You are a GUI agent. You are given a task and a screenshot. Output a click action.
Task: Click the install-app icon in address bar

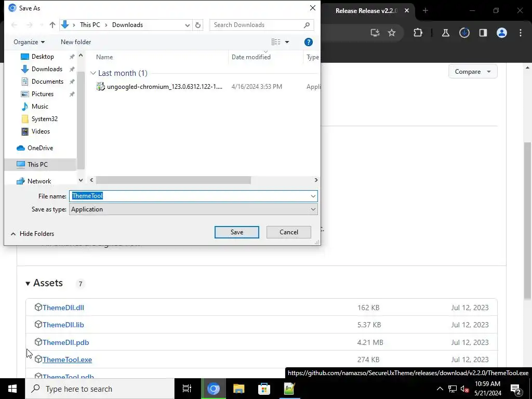click(375, 33)
